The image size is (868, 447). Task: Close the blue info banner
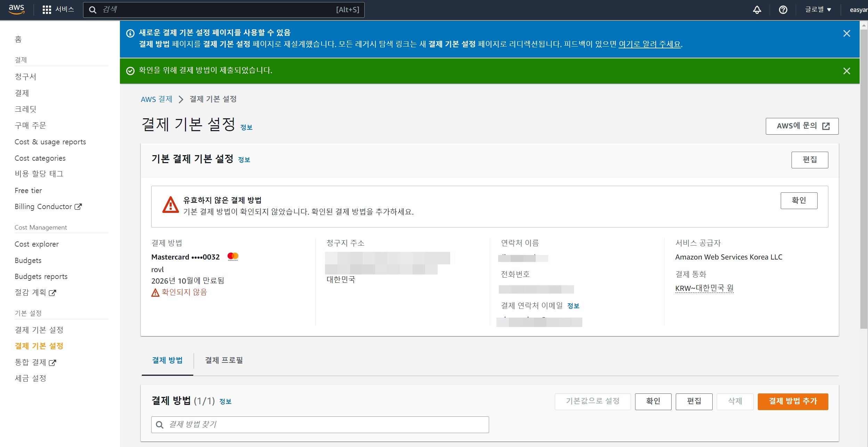[846, 33]
